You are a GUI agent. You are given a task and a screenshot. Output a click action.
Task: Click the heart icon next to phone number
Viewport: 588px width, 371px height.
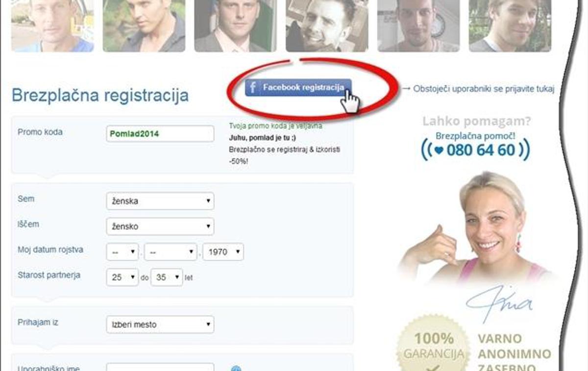click(439, 150)
